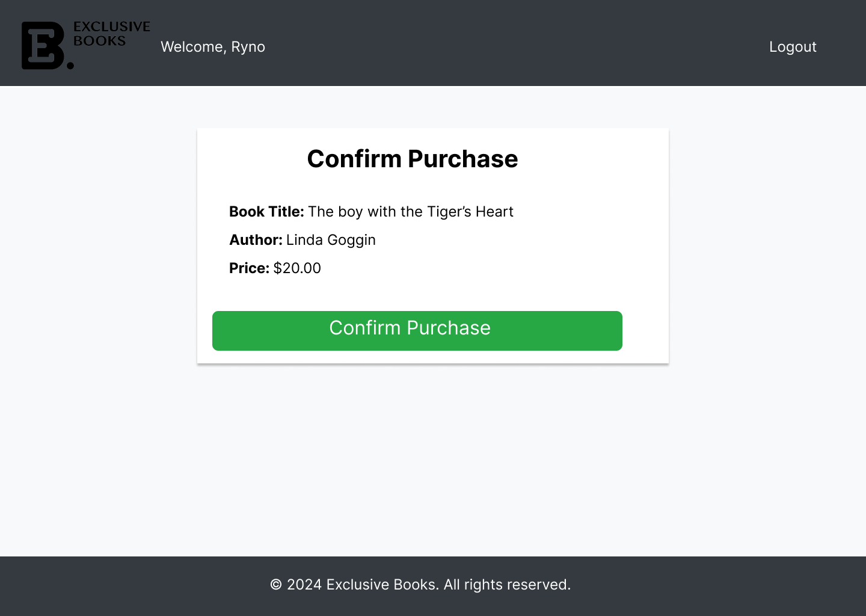Screen dimensions: 866x616
Task: Click the word "Tiger's" in the book title
Action: pyautogui.click(x=449, y=212)
